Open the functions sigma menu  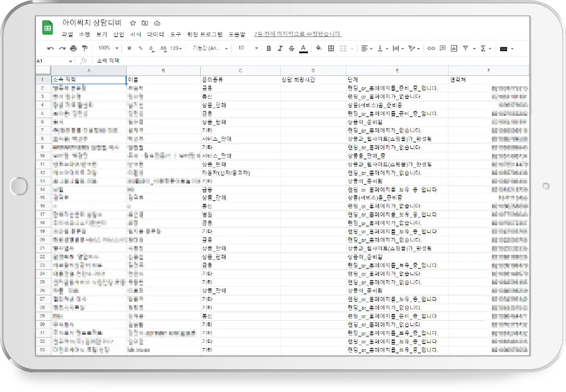pos(486,49)
